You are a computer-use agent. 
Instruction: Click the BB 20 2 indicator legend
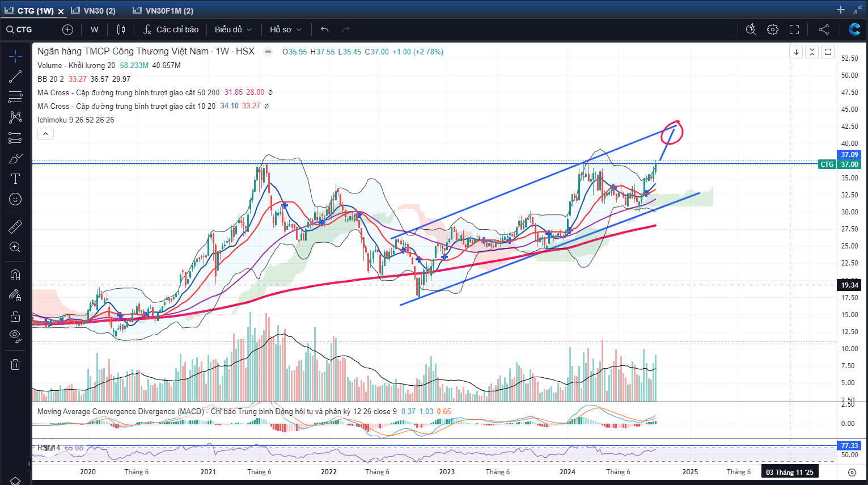point(50,79)
